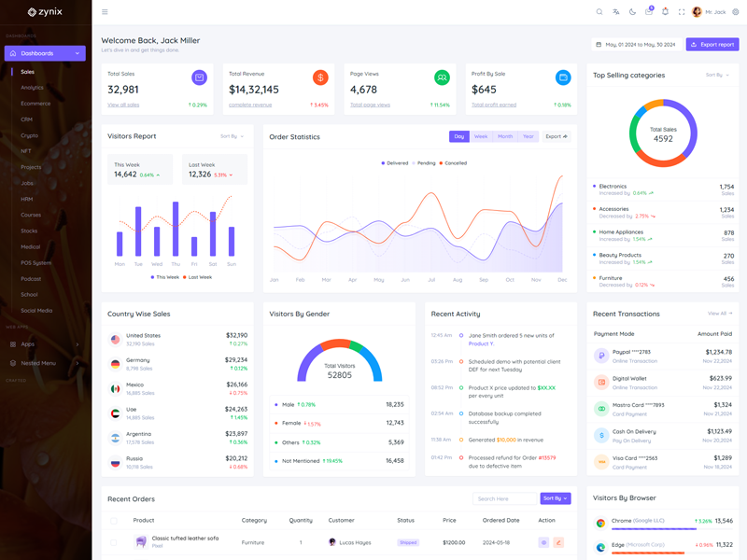Image resolution: width=747 pixels, height=560 pixels.
Task: Check the select-all checkbox in the Recent Orders header
Action: tap(114, 521)
